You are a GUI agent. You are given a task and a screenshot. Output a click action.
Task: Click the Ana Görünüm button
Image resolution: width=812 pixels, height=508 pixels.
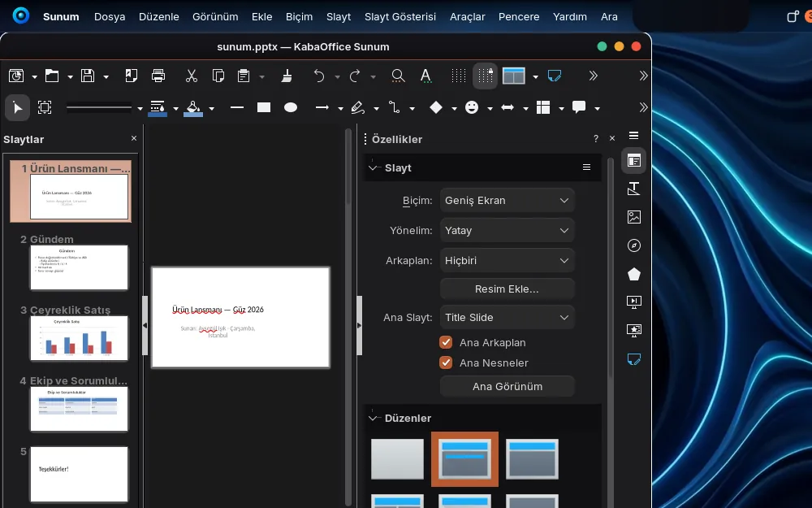coord(508,387)
